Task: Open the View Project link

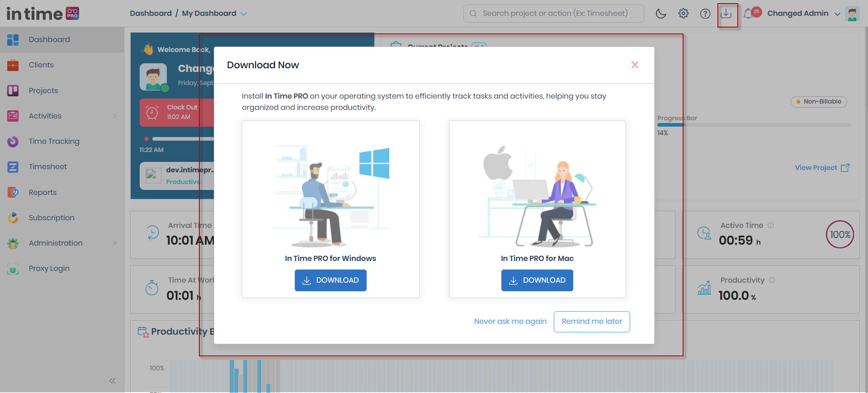Action: 822,168
